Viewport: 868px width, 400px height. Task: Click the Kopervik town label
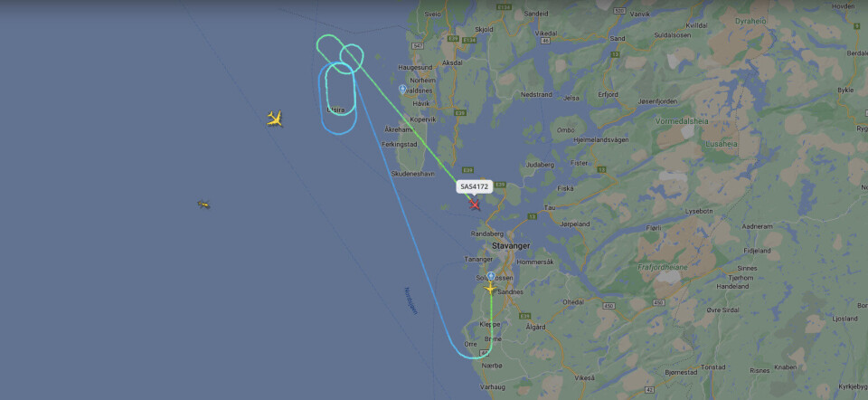point(424,119)
